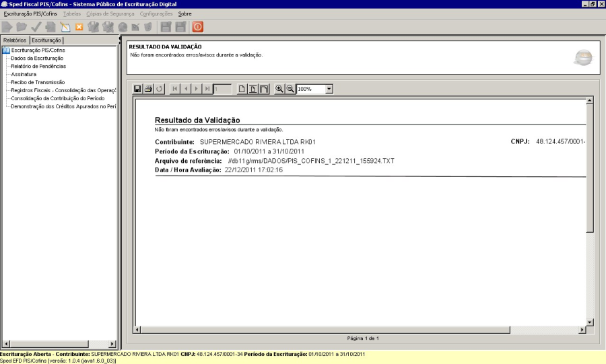Viewport: 606px width, 364px height.
Task: Click the orange X close escrituração icon
Action: (x=79, y=27)
